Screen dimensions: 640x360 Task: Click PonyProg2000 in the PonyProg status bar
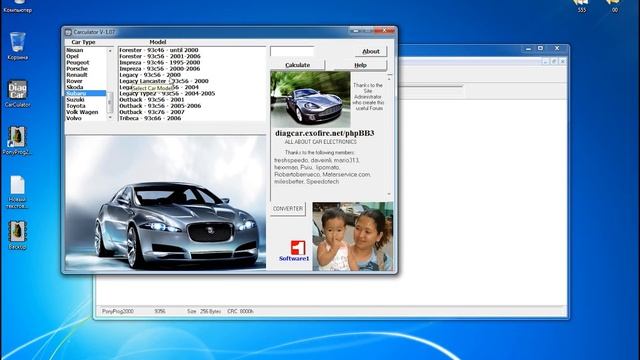coord(118,311)
